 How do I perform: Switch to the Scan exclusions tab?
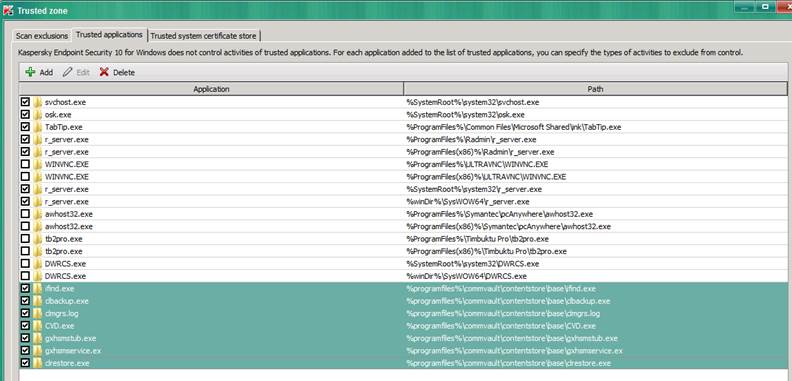click(x=42, y=36)
